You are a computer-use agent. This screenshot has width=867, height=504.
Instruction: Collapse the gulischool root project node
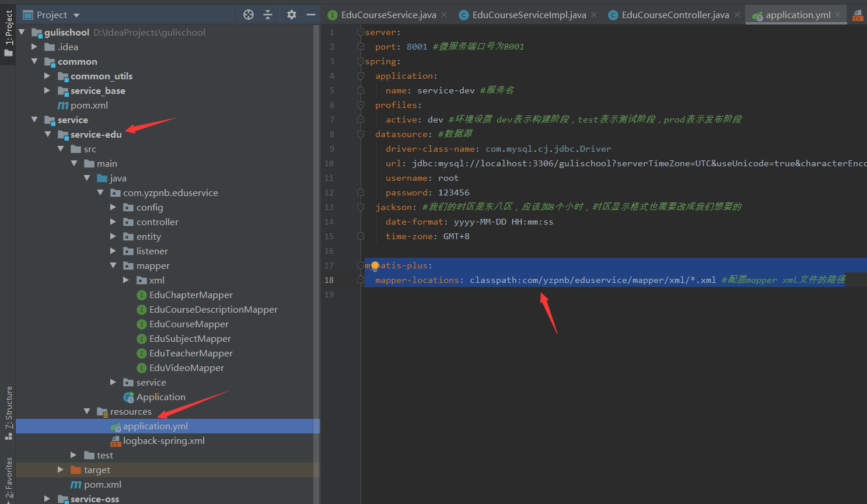pos(22,32)
